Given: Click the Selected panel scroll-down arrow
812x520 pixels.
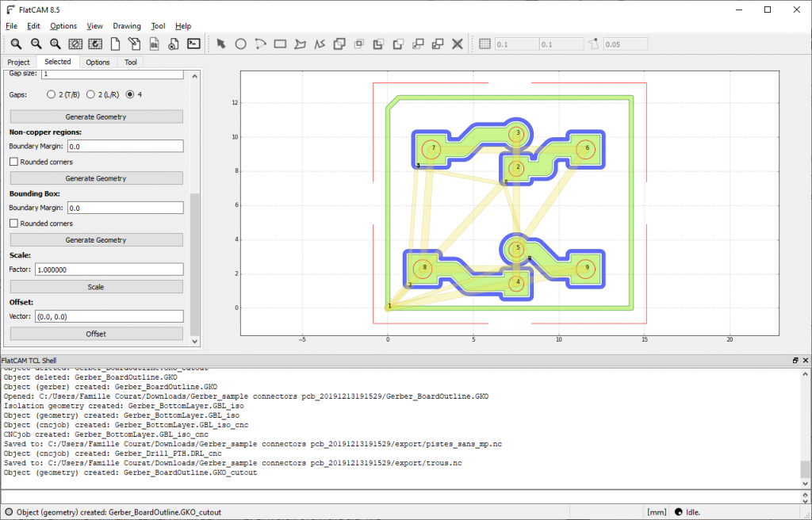Looking at the screenshot, I should [195, 342].
